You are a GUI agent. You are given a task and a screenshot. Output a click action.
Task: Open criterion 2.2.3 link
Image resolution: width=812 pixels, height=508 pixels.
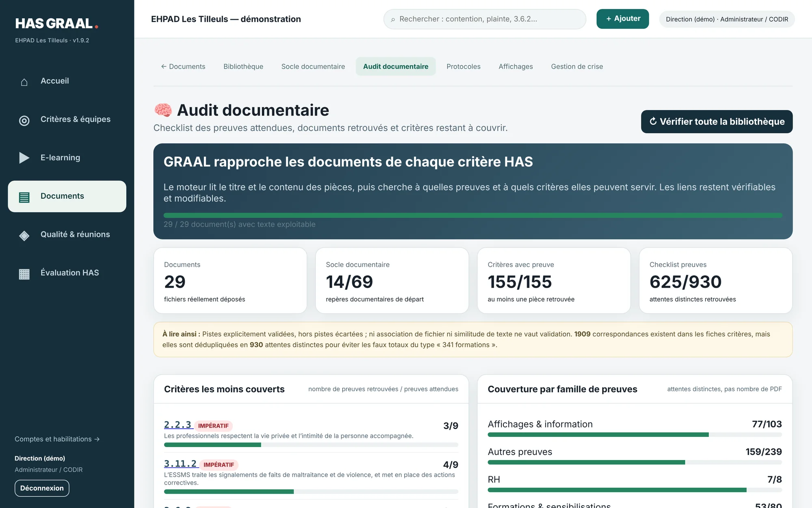tap(178, 425)
